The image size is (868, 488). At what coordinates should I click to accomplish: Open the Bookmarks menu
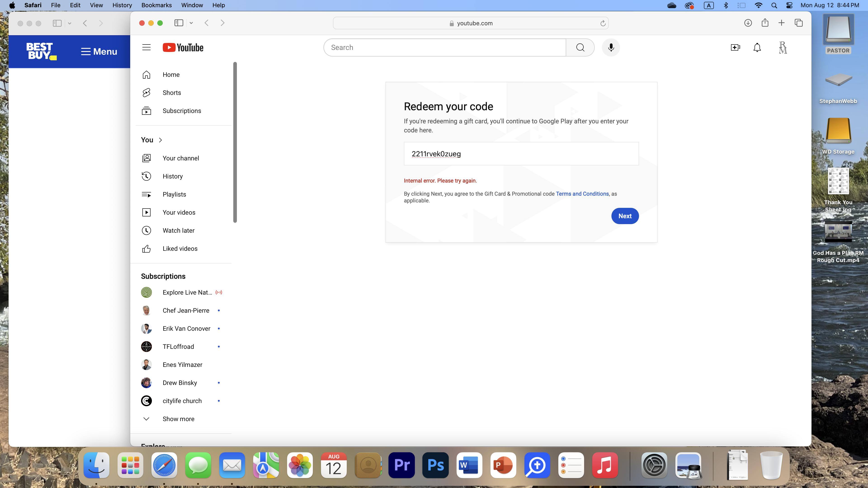(x=156, y=5)
